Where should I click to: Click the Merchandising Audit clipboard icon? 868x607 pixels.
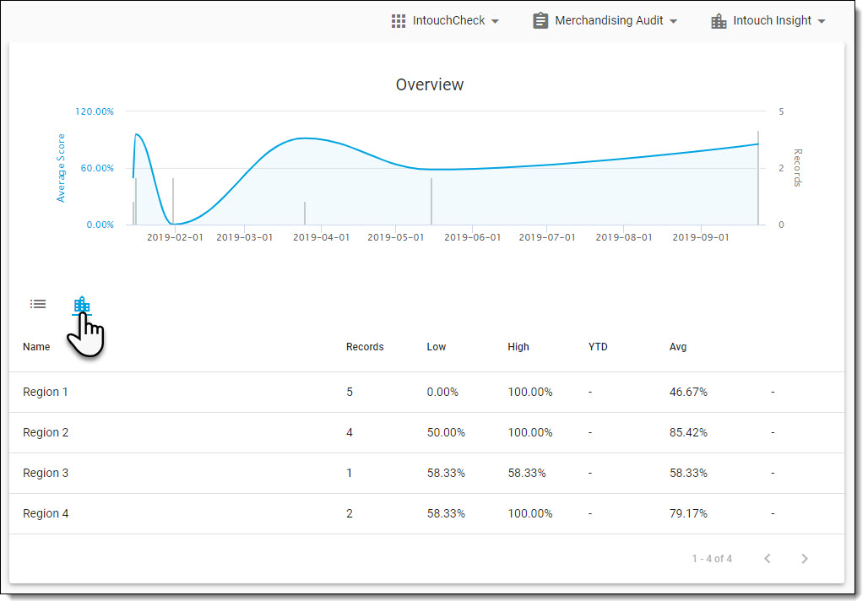(x=540, y=20)
